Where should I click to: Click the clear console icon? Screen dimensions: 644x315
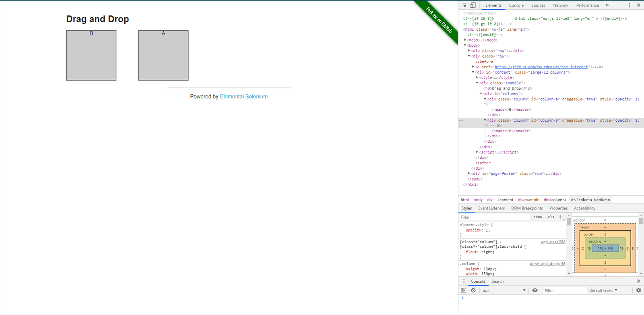[473, 290]
